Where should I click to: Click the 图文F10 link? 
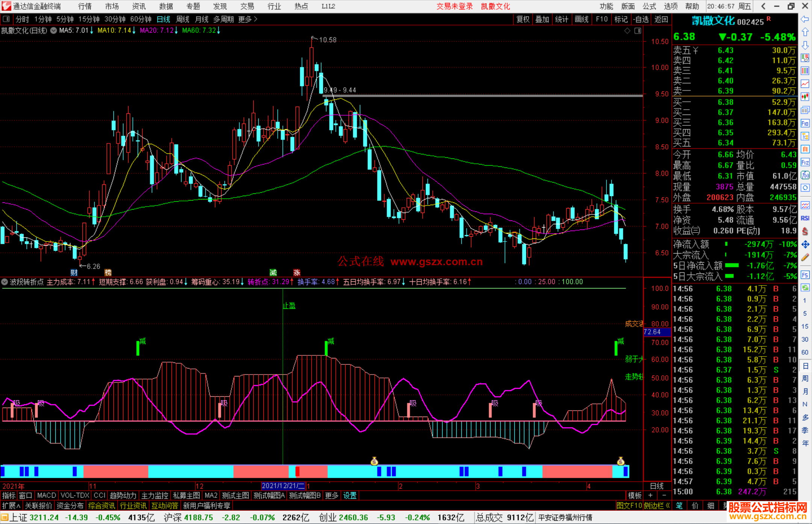pos(629,506)
